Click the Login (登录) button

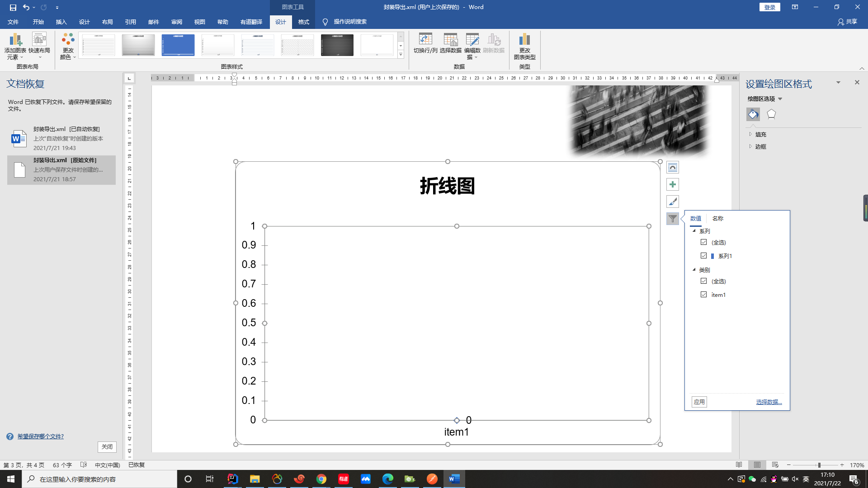770,7
